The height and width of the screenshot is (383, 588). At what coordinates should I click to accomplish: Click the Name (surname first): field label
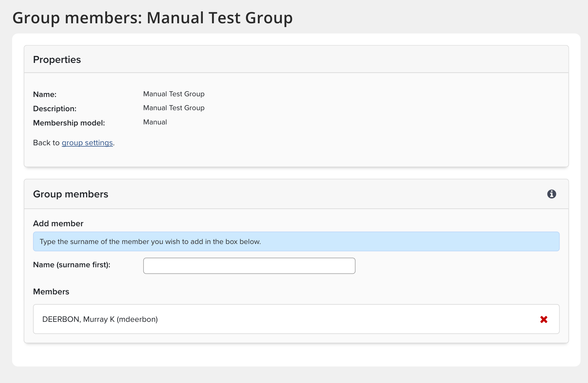[x=72, y=265]
